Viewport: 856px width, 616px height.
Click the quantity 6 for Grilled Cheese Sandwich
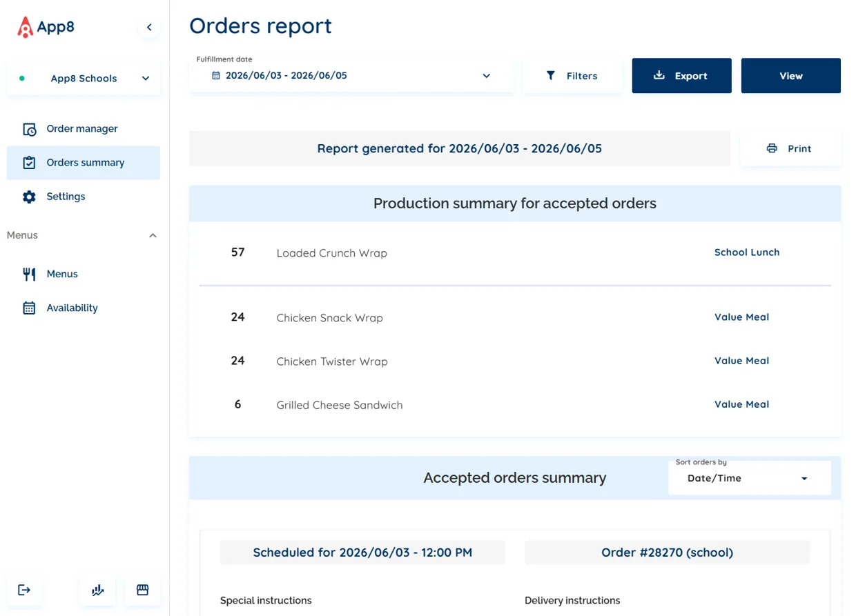[x=237, y=404]
